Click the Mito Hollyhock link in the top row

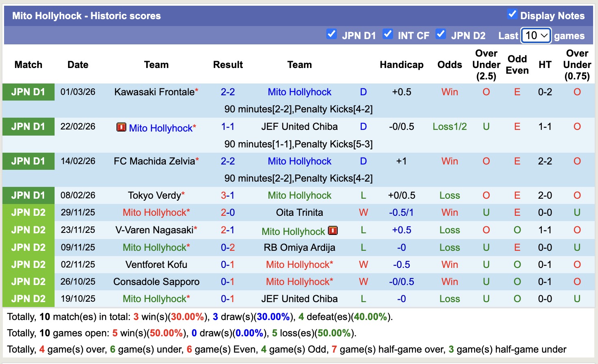[299, 92]
